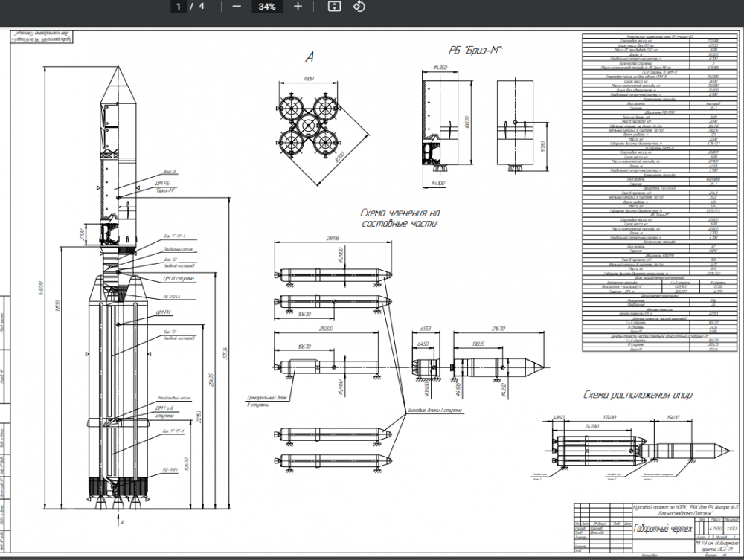Click the zoom out minus button
This screenshot has width=744, height=560.
coord(237,7)
